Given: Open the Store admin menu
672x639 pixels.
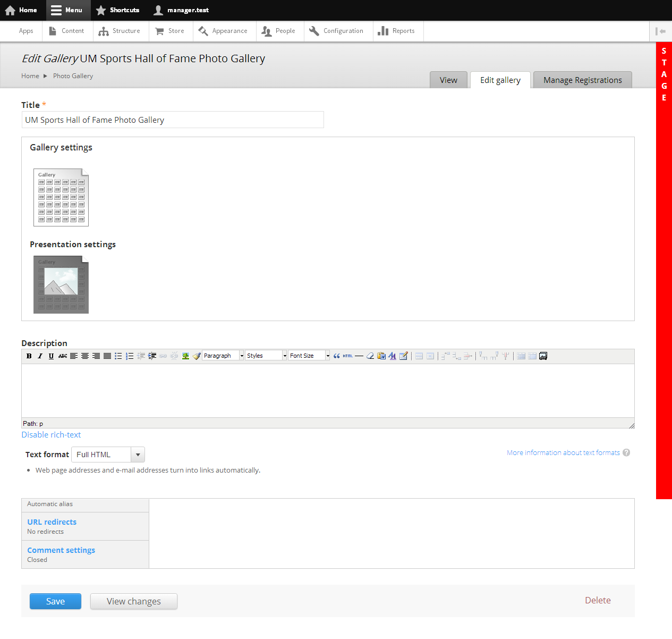Looking at the screenshot, I should 170,31.
